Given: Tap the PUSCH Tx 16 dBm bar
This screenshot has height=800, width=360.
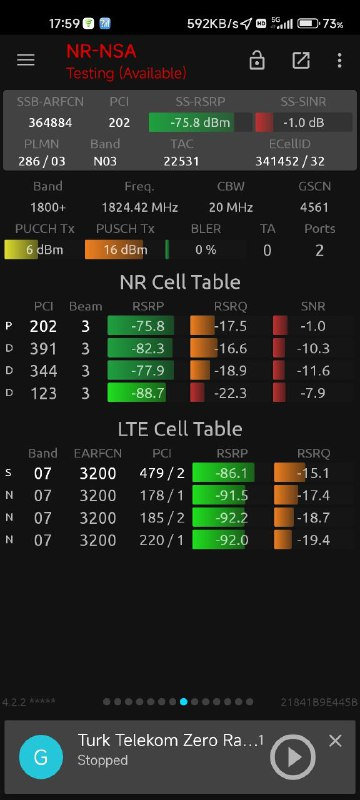Looking at the screenshot, I should pyautogui.click(x=124, y=250).
